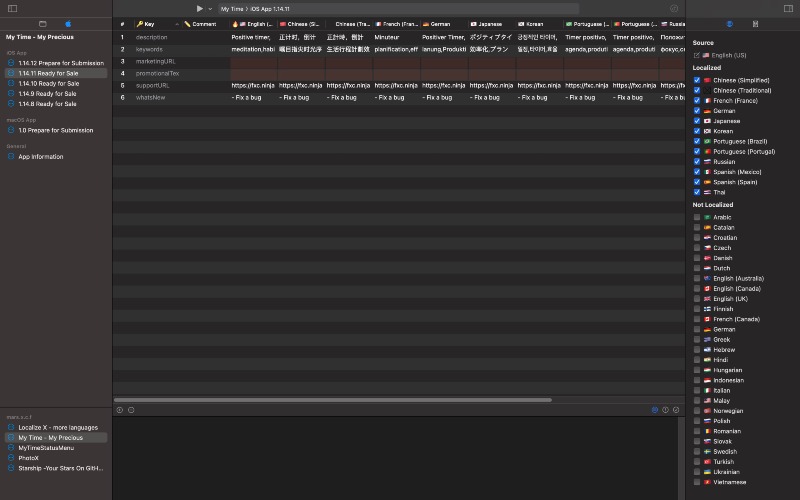Click empty English marketingURL cell
This screenshot has width=800, height=500.
[253, 61]
